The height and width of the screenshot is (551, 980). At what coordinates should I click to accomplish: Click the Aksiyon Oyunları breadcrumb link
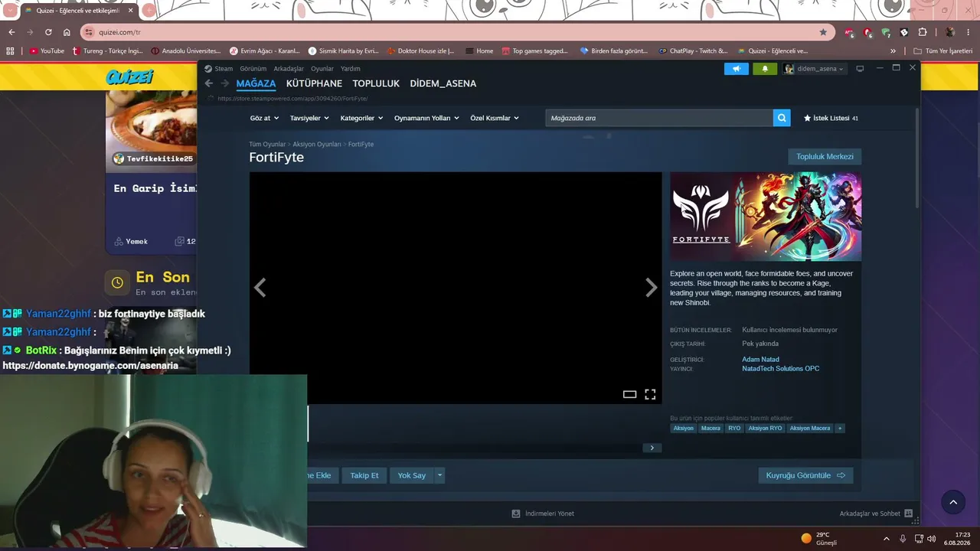[x=317, y=144]
